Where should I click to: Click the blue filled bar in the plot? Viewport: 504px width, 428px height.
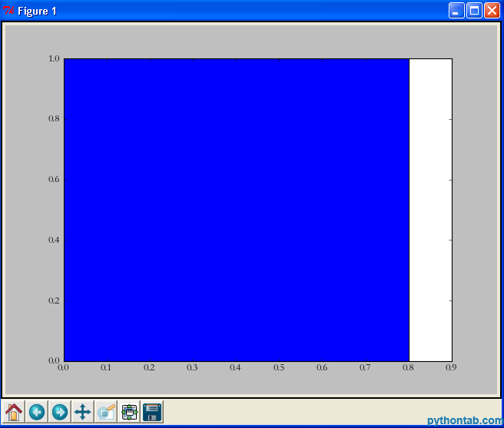(x=236, y=209)
